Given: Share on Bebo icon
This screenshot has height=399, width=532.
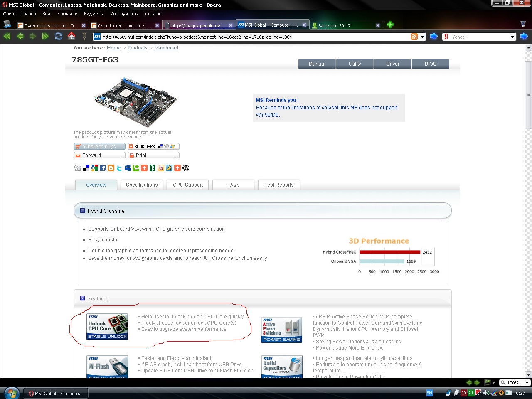Looking at the screenshot, I should pyautogui.click(x=161, y=168).
